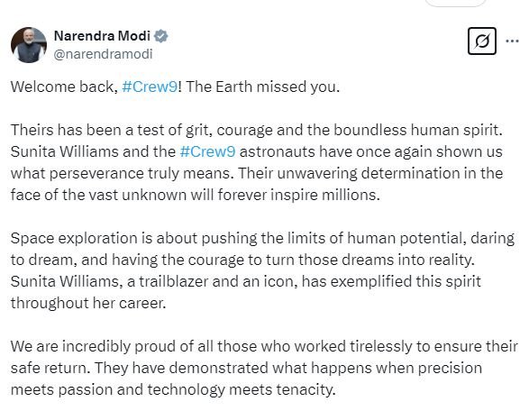Open the Grok explain-post icon
The image size is (529, 420).
click(x=482, y=41)
